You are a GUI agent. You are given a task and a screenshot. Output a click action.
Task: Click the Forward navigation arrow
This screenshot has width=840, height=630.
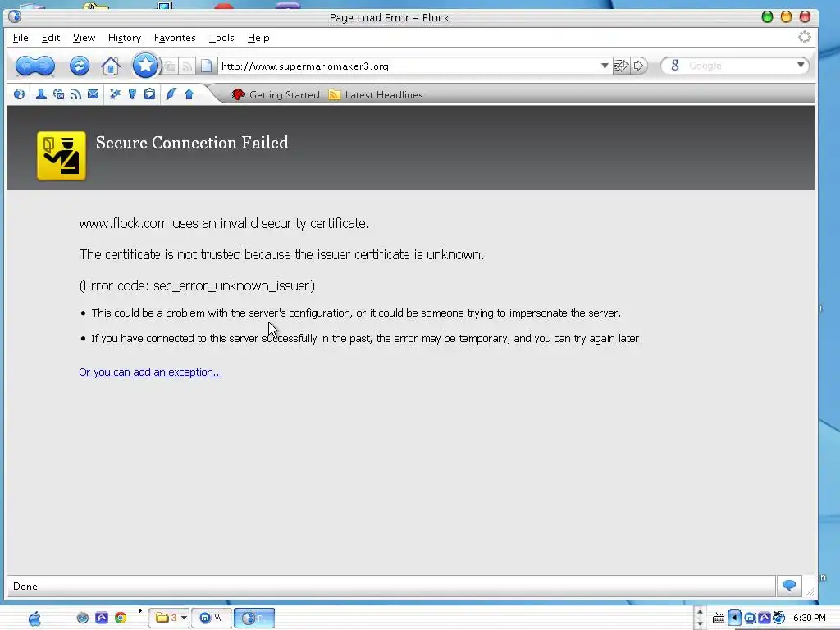45,66
